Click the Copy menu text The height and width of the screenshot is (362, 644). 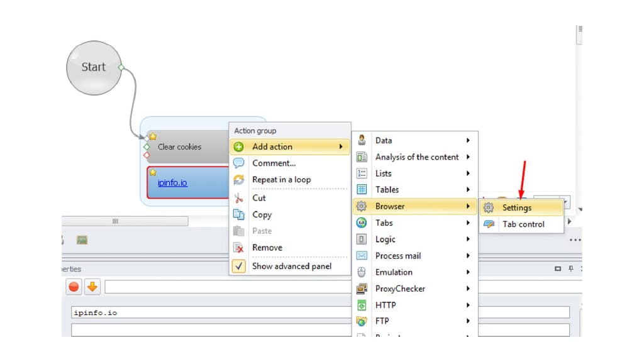[x=262, y=215]
